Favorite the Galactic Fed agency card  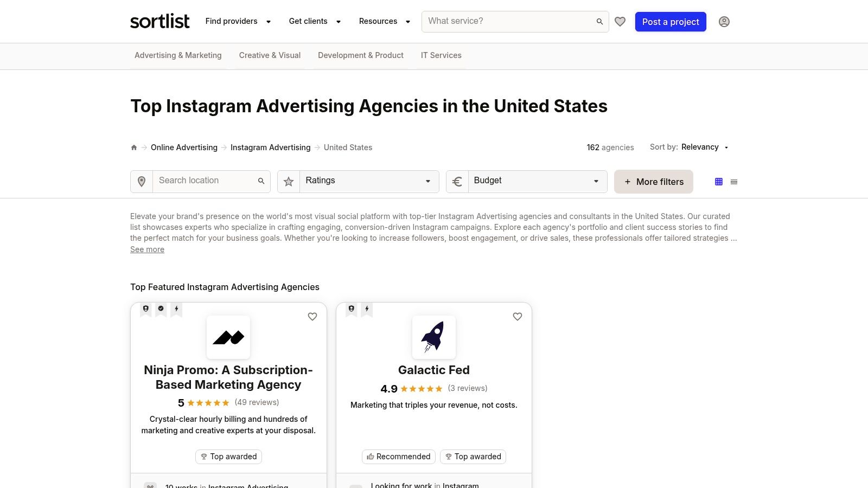coord(517,317)
